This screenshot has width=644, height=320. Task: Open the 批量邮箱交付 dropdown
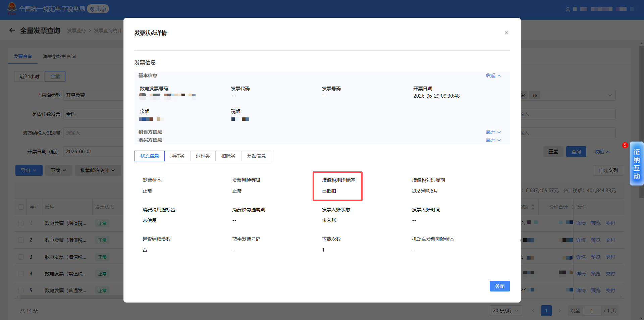(98, 170)
